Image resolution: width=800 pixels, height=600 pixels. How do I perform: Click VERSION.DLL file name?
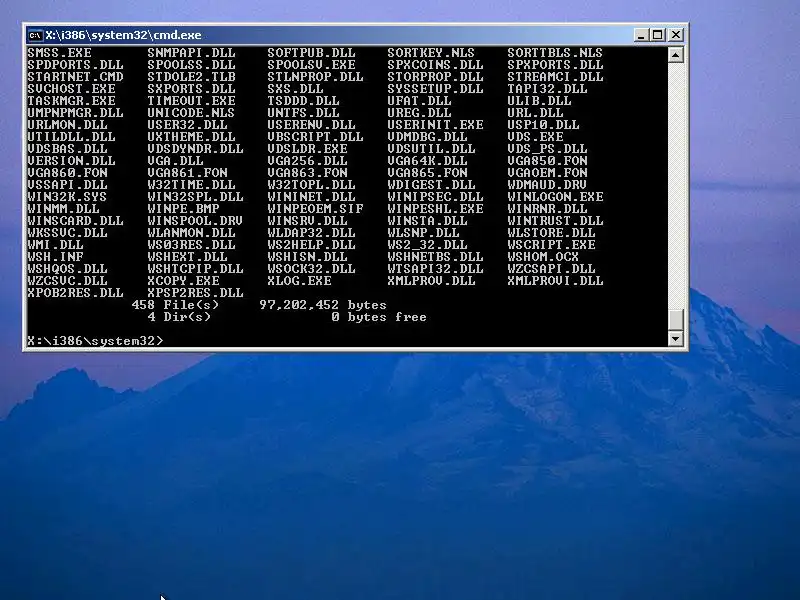point(71,161)
